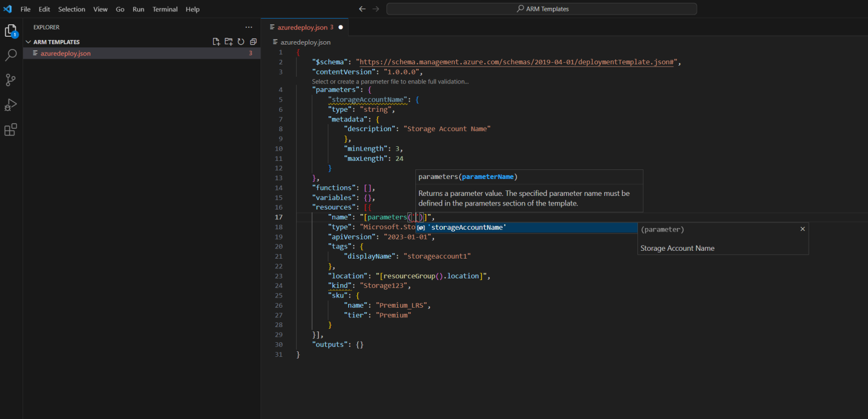Open the Source Control view
The image size is (868, 419).
point(11,80)
